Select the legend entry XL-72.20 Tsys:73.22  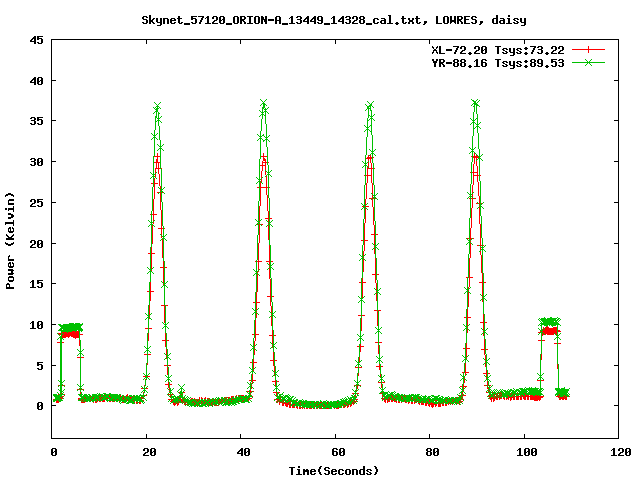(498, 50)
